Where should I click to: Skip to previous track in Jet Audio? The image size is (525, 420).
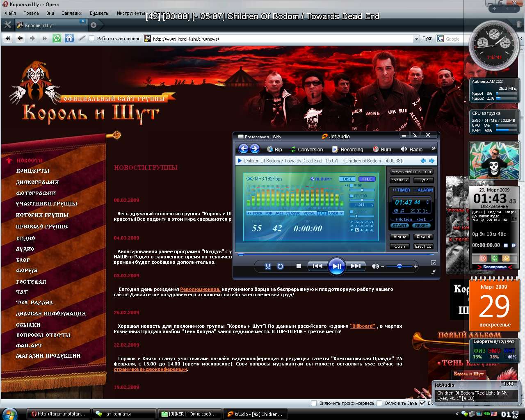pos(317,266)
